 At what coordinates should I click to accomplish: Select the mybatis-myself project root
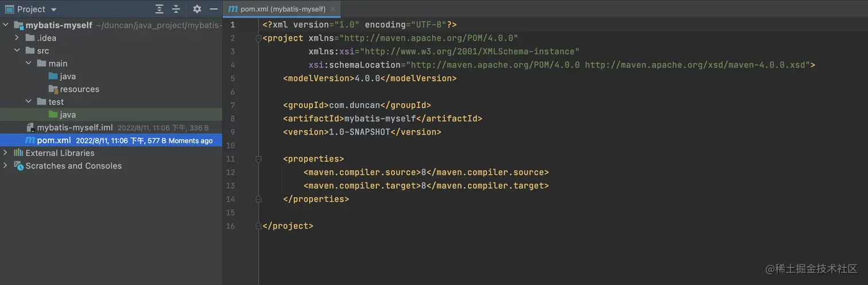click(x=111, y=25)
